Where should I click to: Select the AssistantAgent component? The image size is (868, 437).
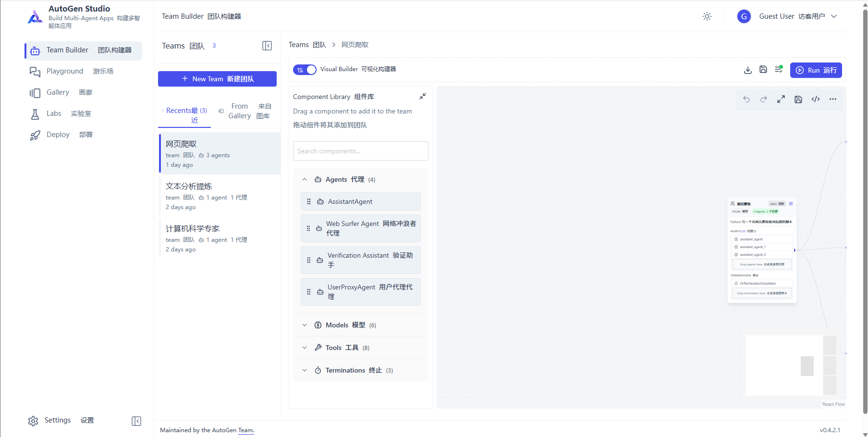point(361,201)
